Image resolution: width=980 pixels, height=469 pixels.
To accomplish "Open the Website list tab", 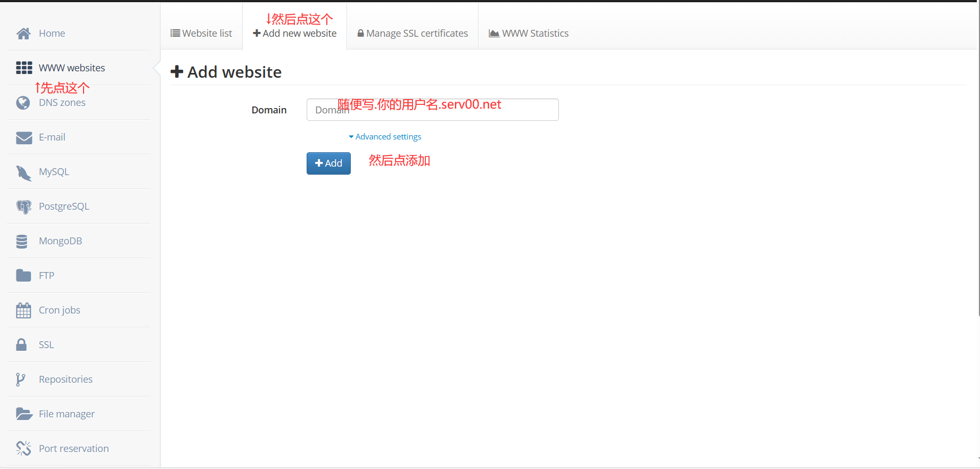I will point(201,33).
